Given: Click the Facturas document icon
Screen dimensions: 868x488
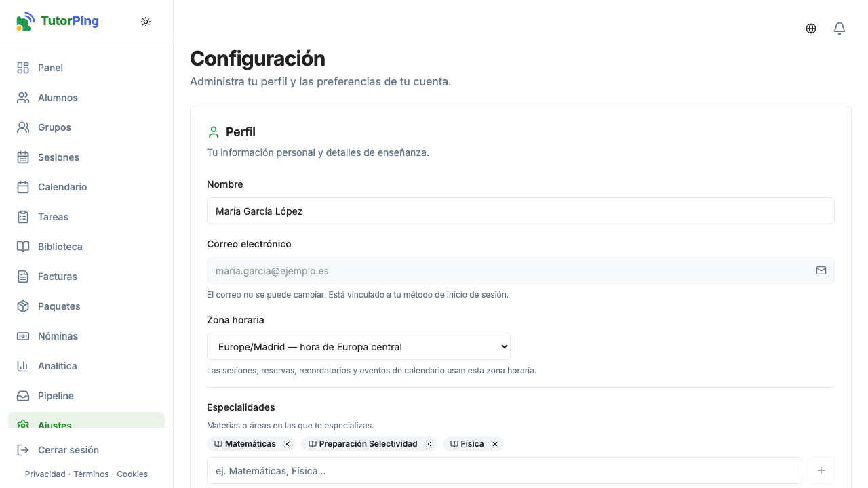Looking at the screenshot, I should pos(23,277).
